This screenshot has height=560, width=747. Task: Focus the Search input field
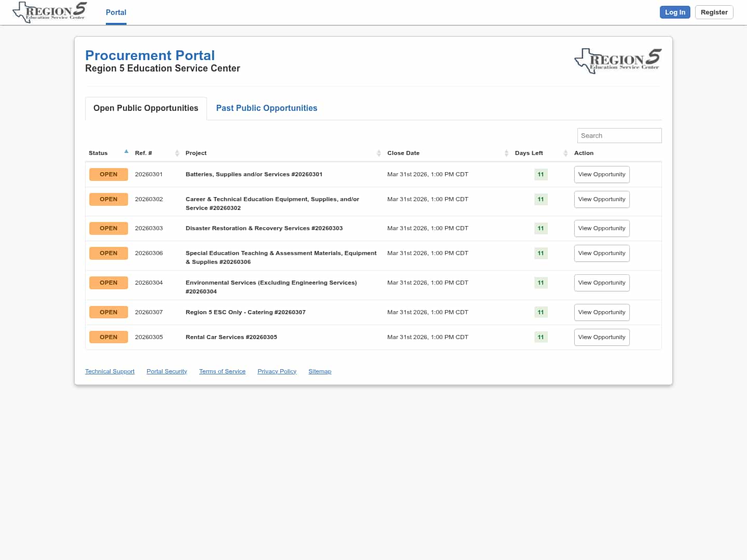click(619, 136)
